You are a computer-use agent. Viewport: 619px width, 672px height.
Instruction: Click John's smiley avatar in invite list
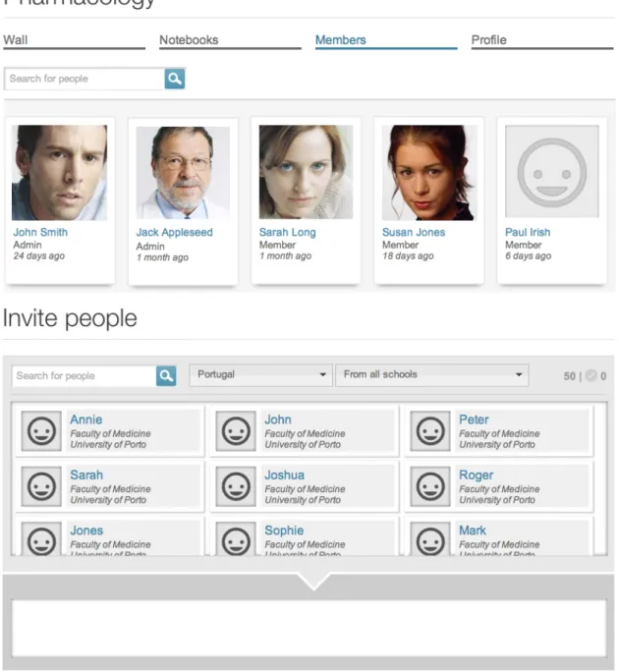(236, 430)
